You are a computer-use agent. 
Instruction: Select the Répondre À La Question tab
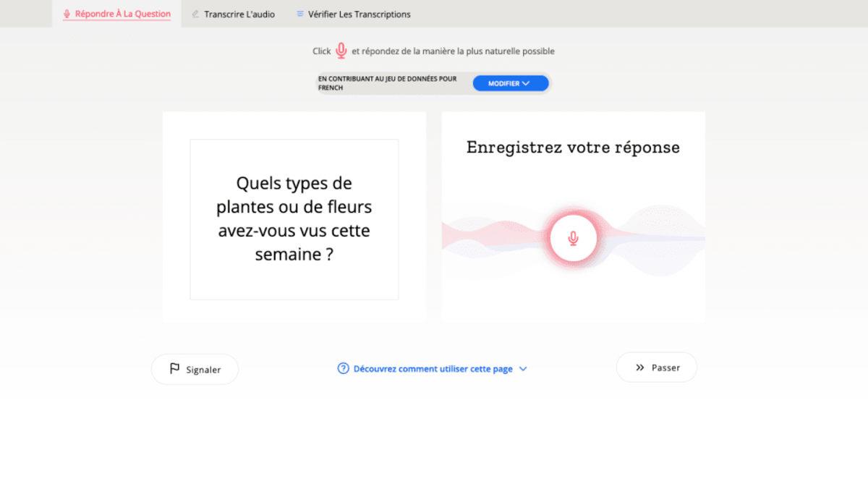point(116,13)
